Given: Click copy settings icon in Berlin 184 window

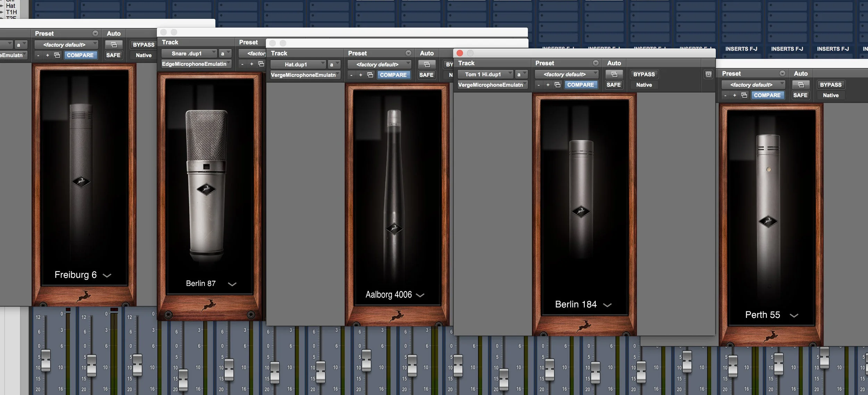Looking at the screenshot, I should coord(557,84).
